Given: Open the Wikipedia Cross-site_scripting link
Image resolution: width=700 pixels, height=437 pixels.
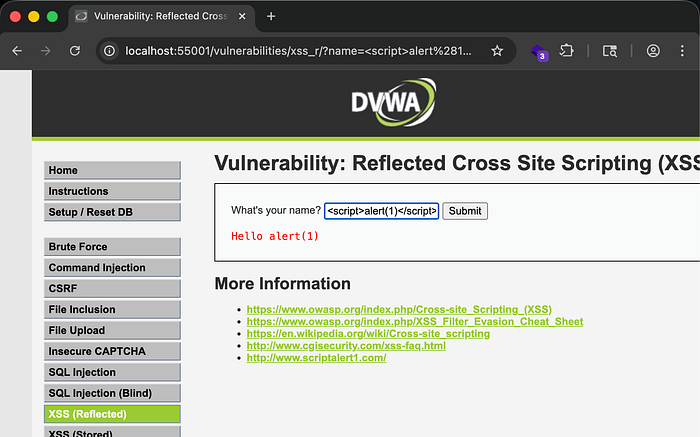Looking at the screenshot, I should [x=368, y=333].
